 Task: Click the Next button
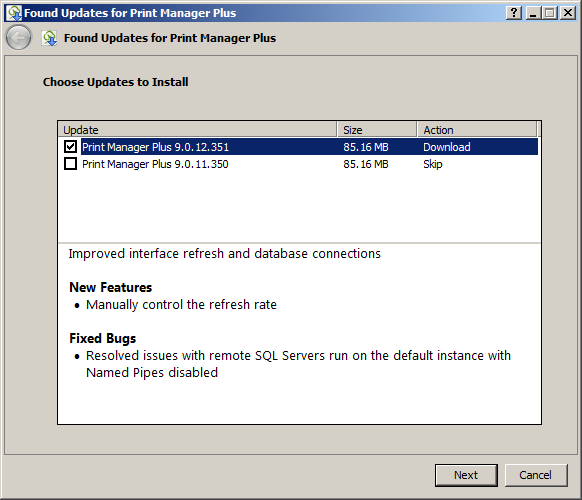tap(466, 475)
